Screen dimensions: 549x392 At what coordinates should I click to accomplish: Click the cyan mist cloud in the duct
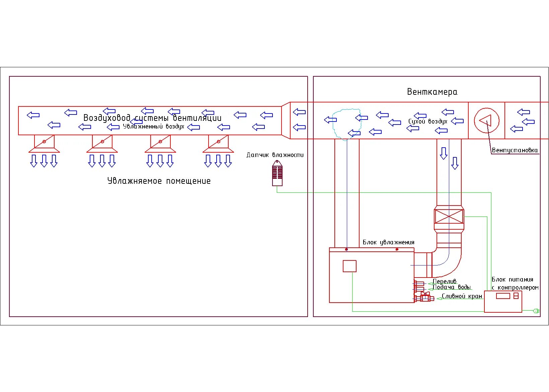(x=347, y=124)
